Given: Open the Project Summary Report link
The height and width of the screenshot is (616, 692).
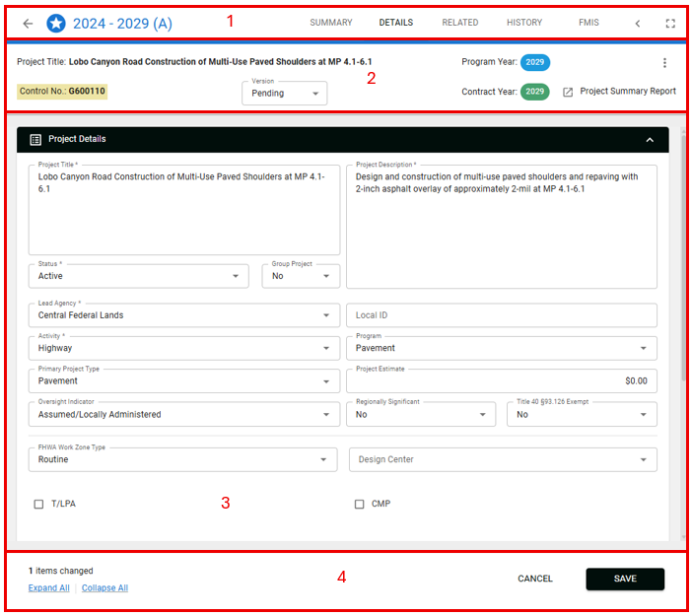Looking at the screenshot, I should tap(628, 92).
